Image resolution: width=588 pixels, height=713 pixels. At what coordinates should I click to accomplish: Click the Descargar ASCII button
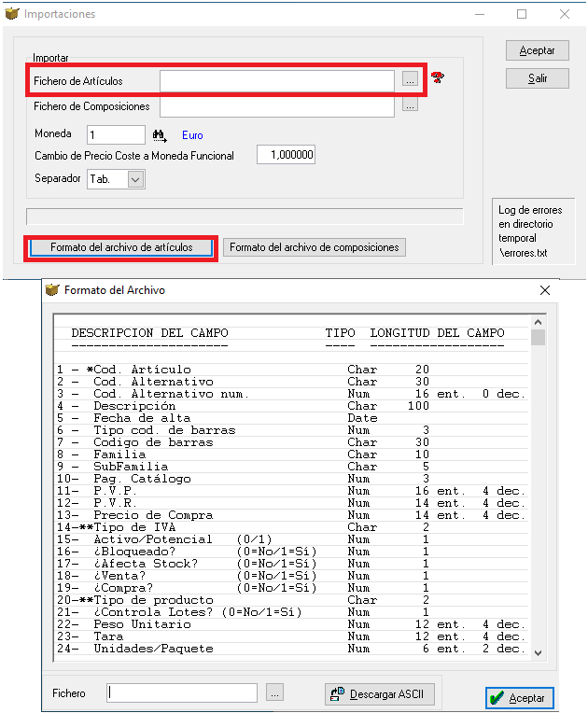(380, 694)
